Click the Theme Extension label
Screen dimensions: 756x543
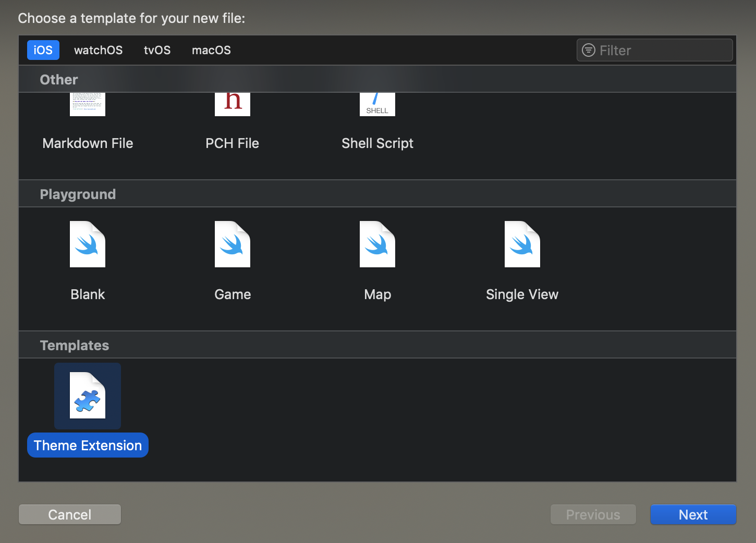click(88, 446)
